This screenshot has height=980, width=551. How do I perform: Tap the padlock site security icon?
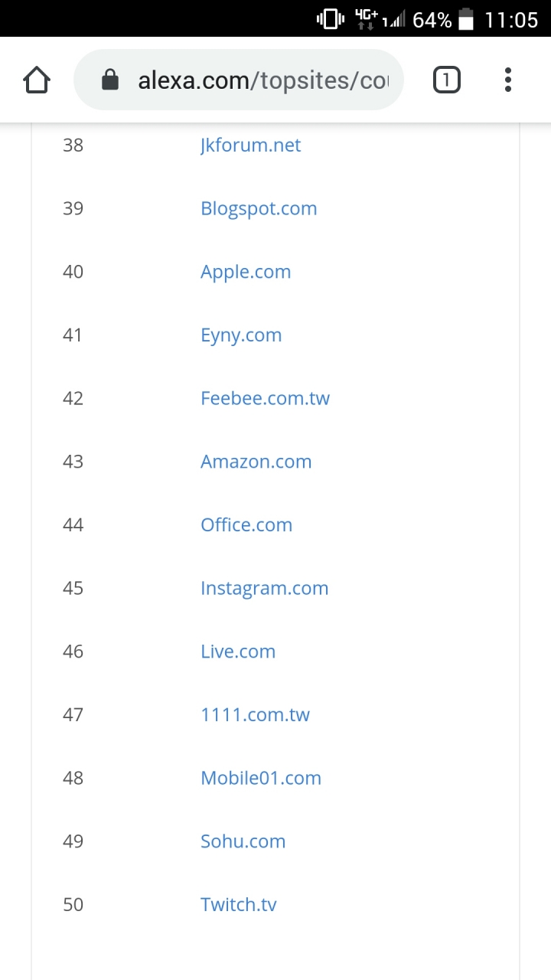110,80
